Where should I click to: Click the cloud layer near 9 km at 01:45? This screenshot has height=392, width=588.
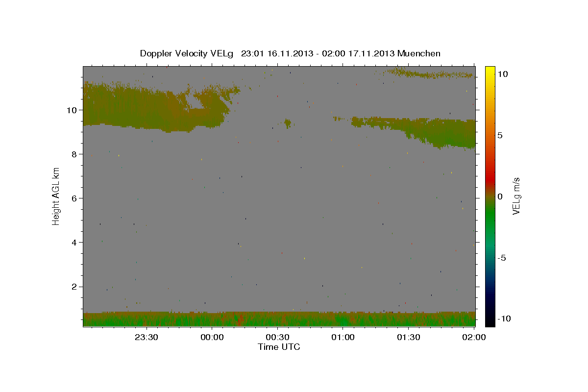pyautogui.click(x=441, y=132)
